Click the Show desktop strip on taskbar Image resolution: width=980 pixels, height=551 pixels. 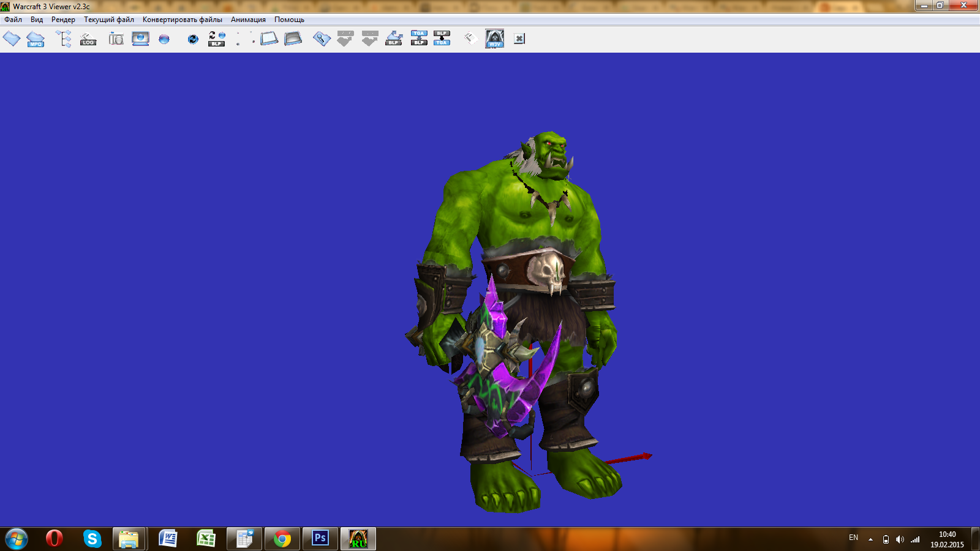pyautogui.click(x=976, y=539)
